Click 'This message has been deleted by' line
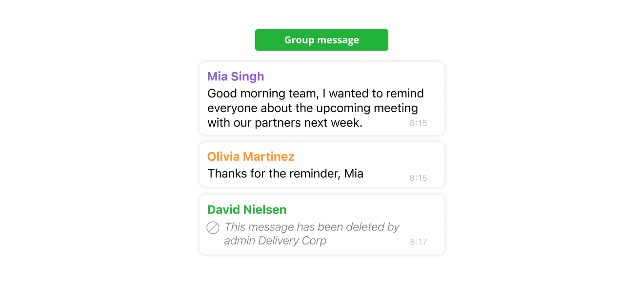The width and height of the screenshot is (644, 284). pos(312,227)
